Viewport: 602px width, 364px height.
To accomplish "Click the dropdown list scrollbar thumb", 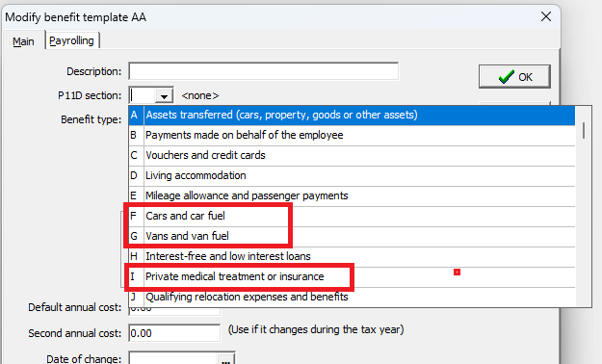I will point(584,131).
